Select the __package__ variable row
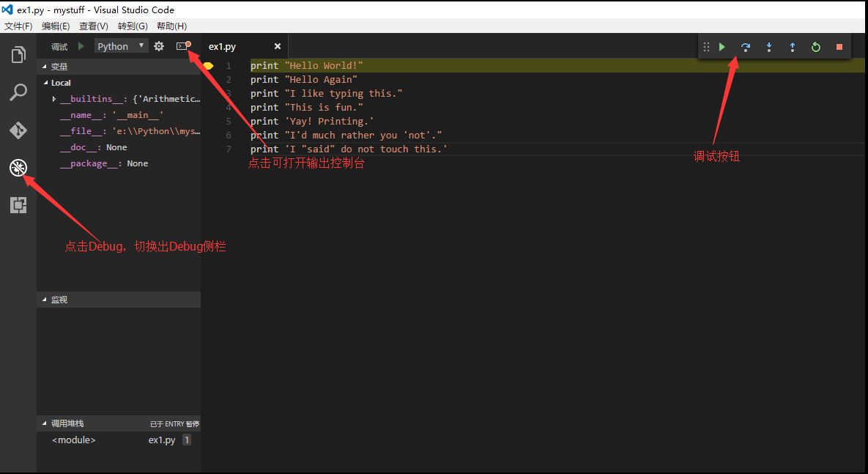The height and width of the screenshot is (474, 868). tap(119, 163)
